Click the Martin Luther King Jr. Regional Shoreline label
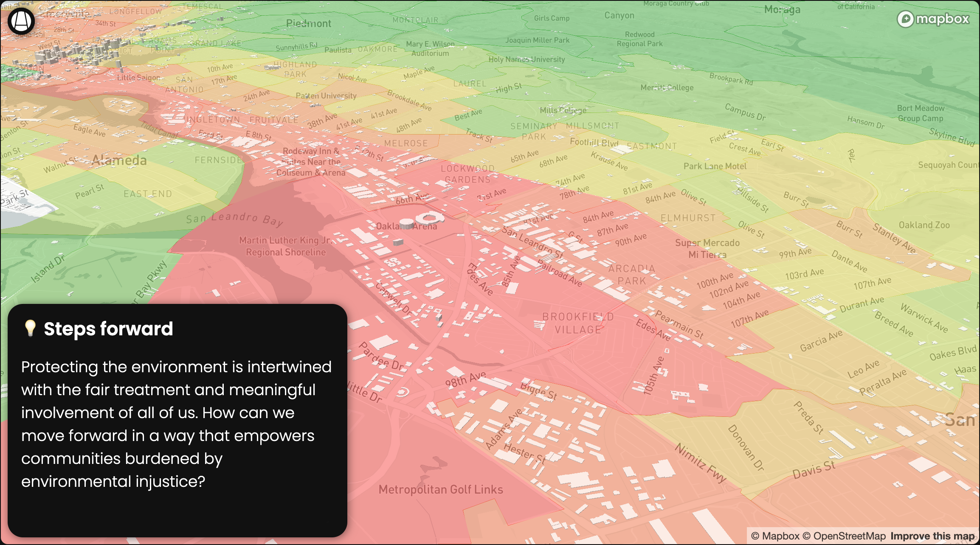 [x=285, y=246]
